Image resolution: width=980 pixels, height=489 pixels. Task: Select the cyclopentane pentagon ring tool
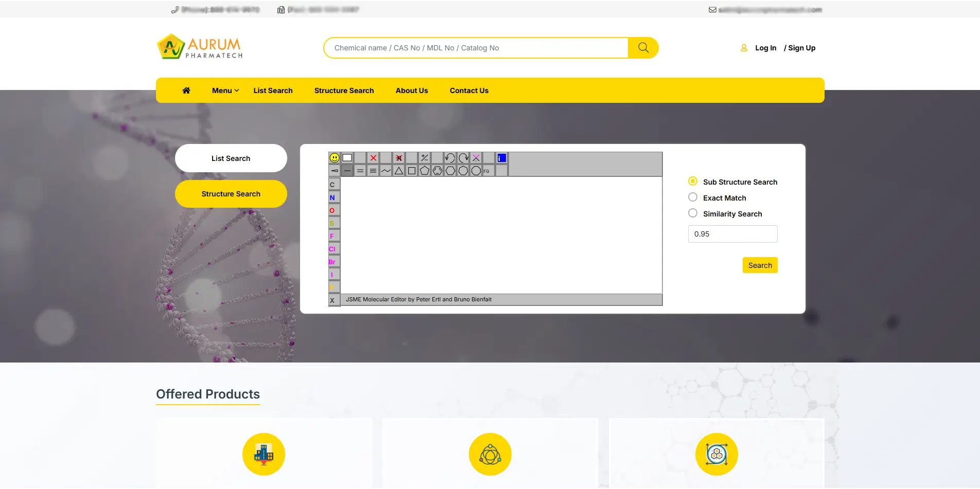coord(425,171)
